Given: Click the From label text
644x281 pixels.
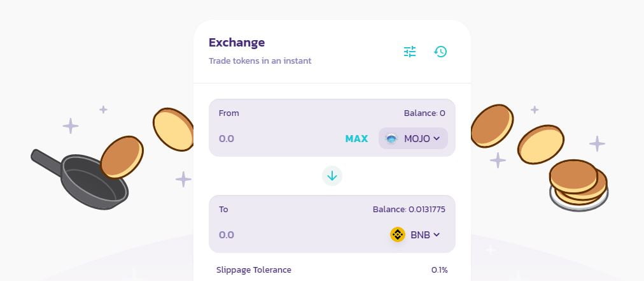Looking at the screenshot, I should [x=229, y=113].
